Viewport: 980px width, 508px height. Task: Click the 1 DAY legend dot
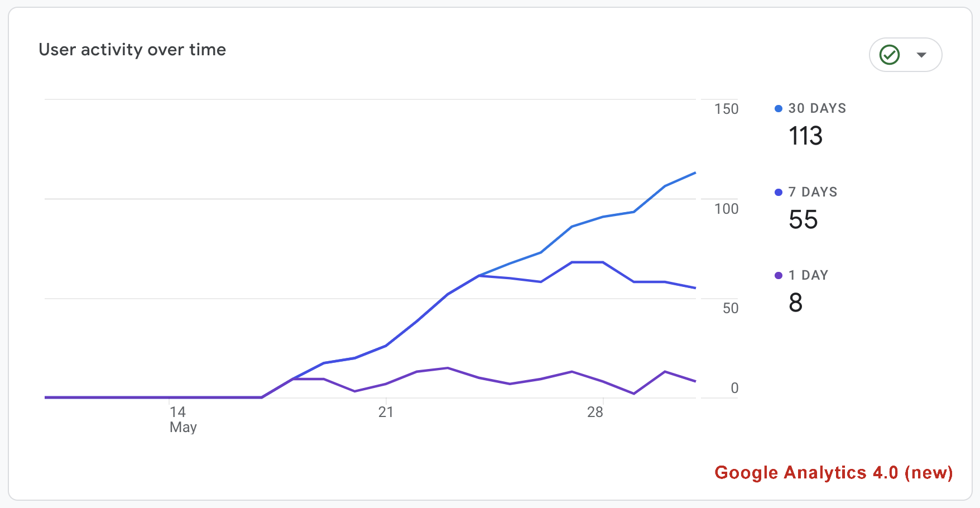(779, 276)
